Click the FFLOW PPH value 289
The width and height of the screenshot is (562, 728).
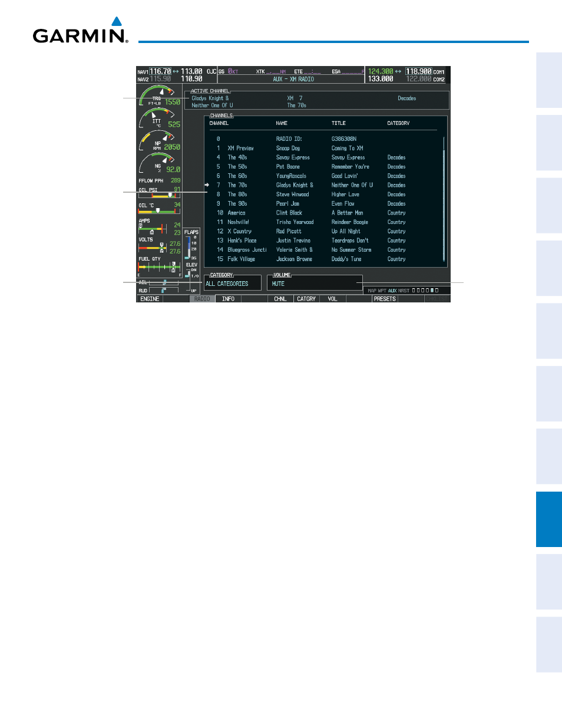click(x=176, y=180)
